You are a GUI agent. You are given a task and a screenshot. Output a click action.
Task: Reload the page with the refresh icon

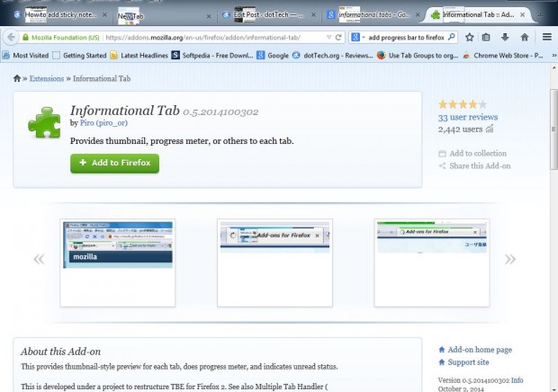338,38
